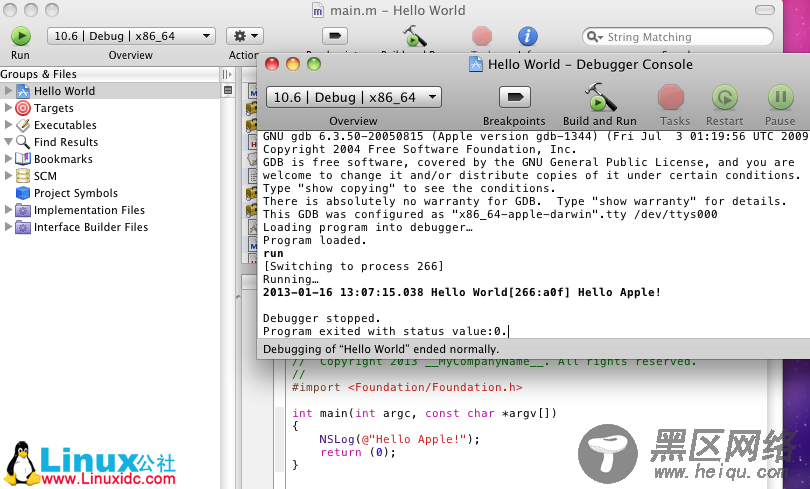Viewport: 810px width, 489px height.
Task: Select the Bookmarks book icon
Action: click(23, 159)
